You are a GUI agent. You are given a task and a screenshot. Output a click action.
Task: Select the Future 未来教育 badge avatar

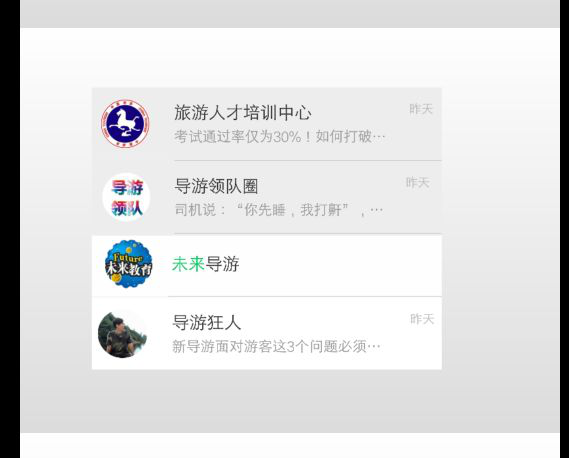[128, 264]
